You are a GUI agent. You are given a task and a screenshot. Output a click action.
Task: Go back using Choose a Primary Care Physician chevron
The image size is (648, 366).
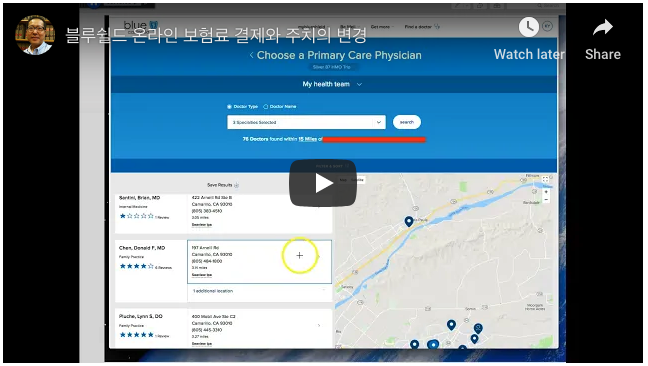point(251,55)
